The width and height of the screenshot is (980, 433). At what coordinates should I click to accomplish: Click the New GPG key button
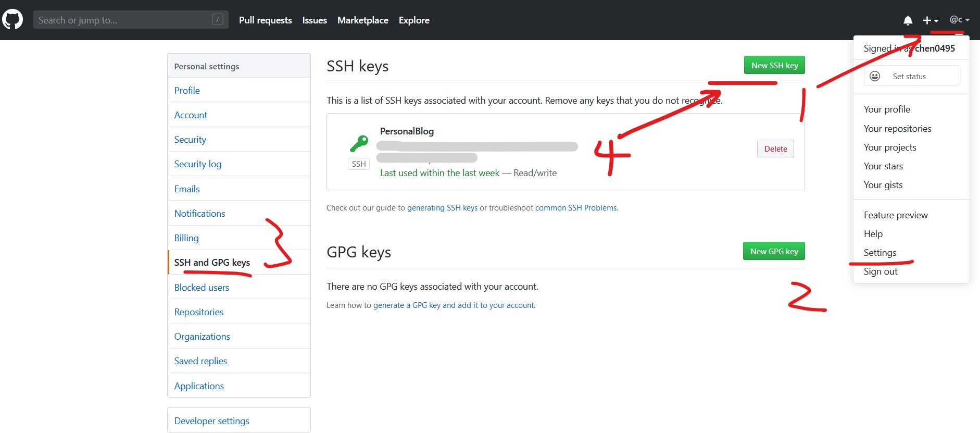[x=774, y=251]
